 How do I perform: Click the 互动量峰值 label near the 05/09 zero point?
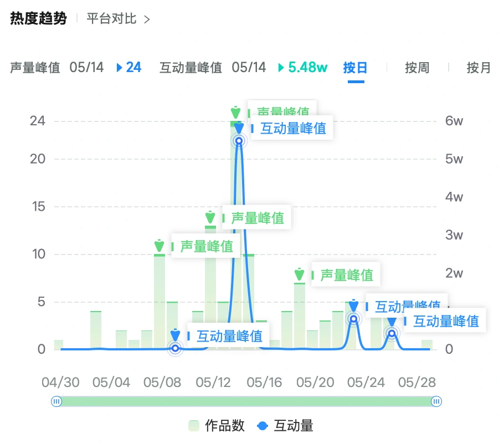tap(229, 336)
